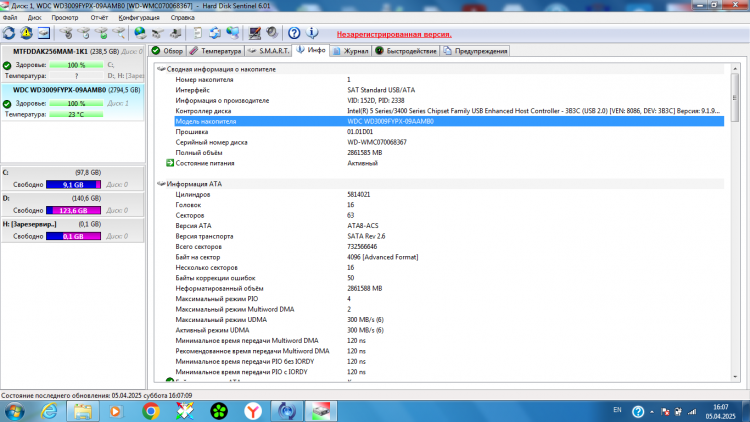Image resolution: width=750 pixels, height=422 pixels.
Task: Click the computer device toolbar icon after globe
Action: [158, 33]
